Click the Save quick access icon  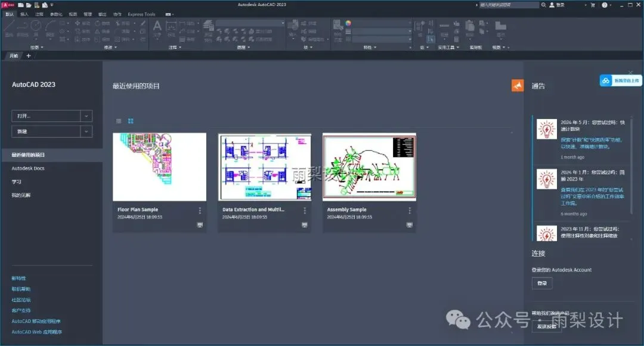(x=37, y=5)
